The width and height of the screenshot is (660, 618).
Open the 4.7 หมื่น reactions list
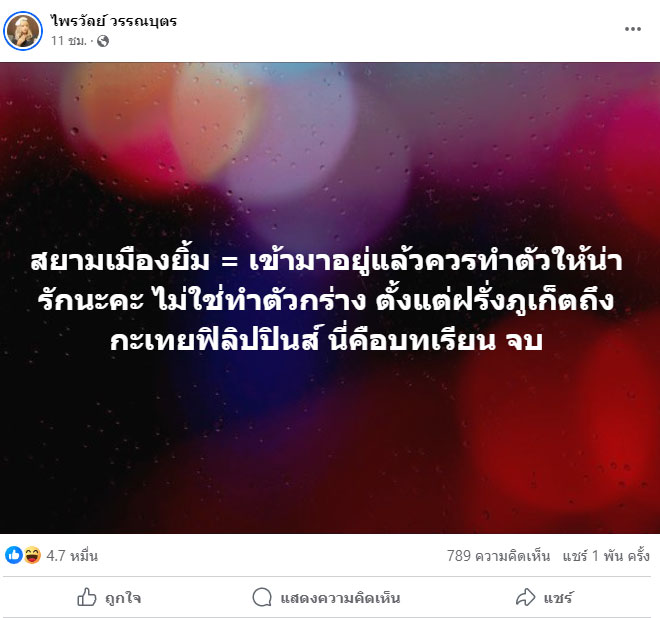click(72, 556)
